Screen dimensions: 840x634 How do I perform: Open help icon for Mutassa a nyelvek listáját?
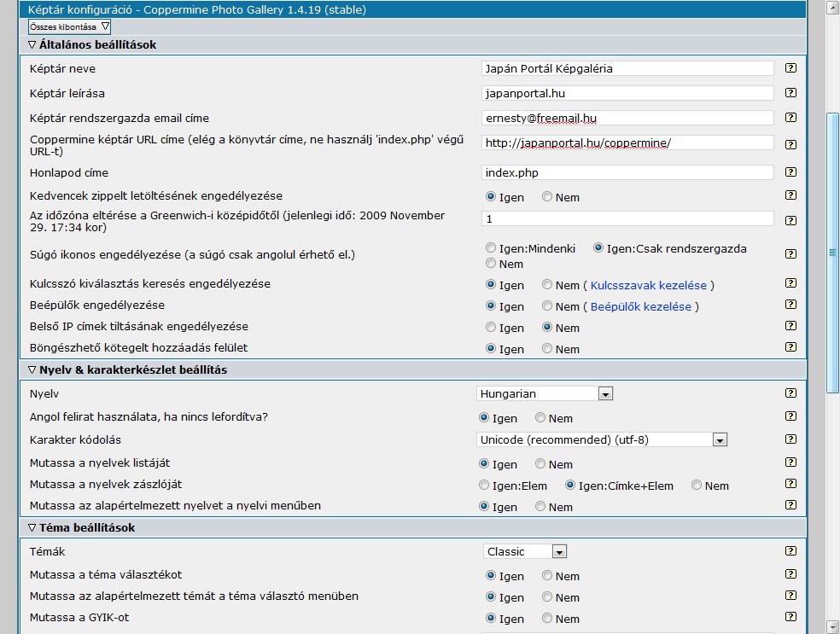click(x=790, y=462)
